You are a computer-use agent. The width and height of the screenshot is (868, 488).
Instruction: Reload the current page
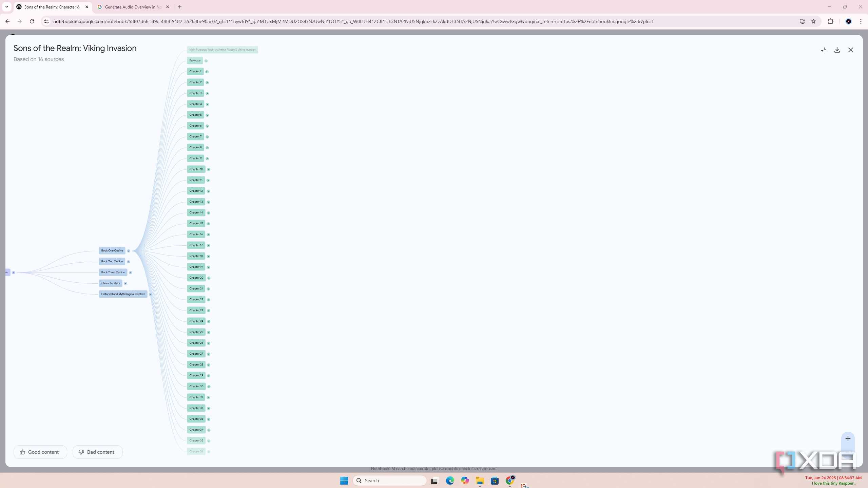[x=32, y=21]
